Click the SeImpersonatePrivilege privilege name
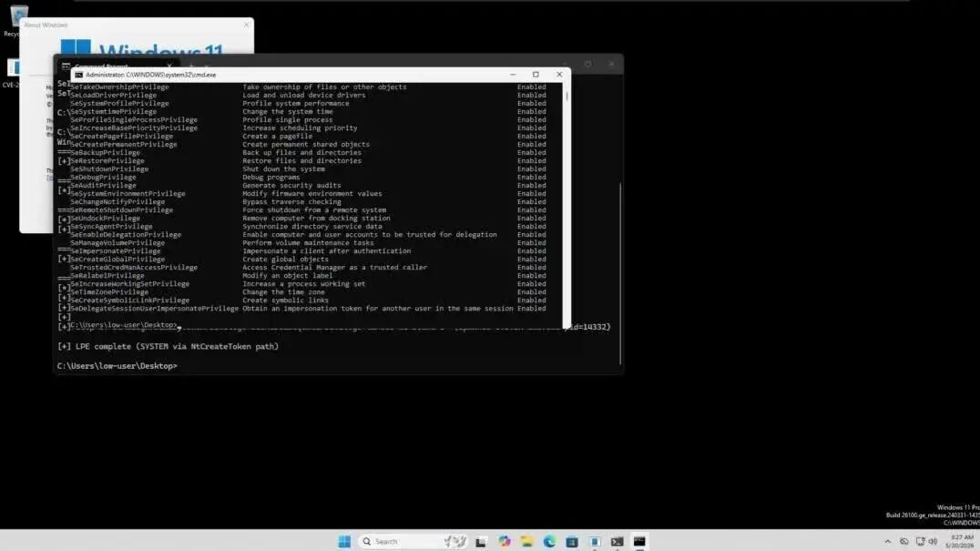980x551 pixels. tap(115, 251)
